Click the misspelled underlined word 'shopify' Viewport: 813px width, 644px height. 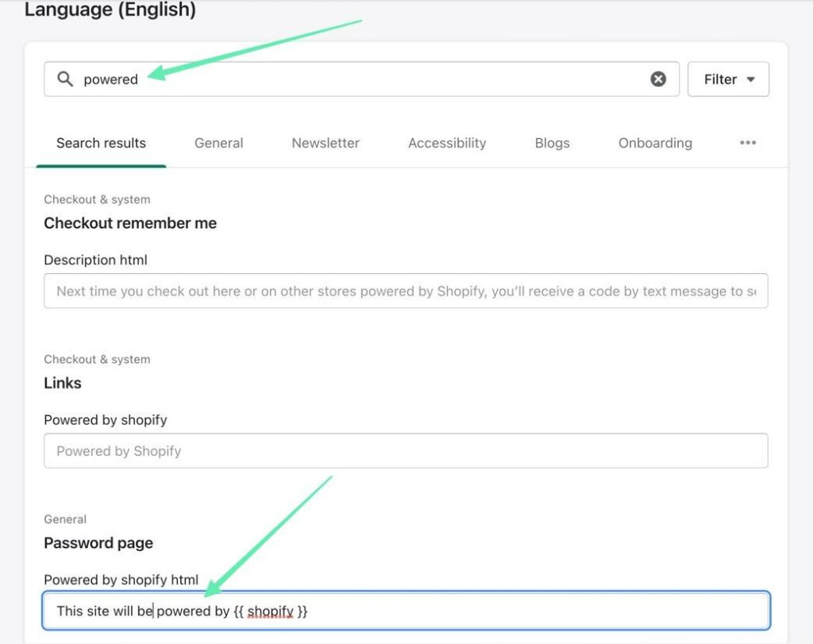pyautogui.click(x=270, y=611)
